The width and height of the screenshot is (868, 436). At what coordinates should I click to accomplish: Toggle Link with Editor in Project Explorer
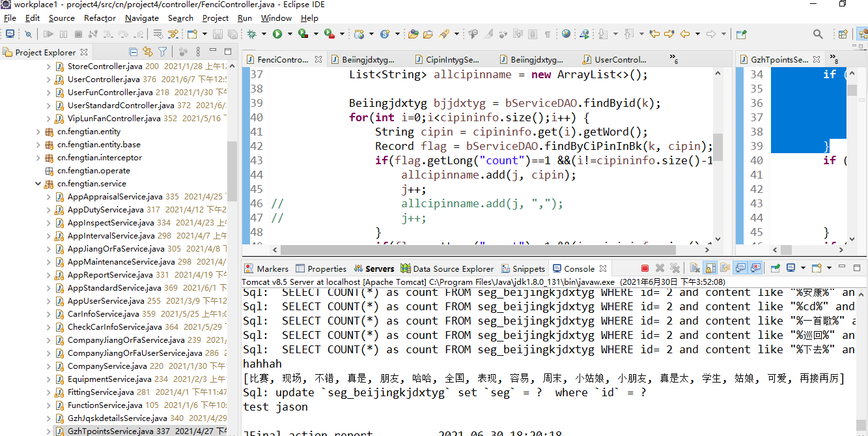tap(148, 52)
